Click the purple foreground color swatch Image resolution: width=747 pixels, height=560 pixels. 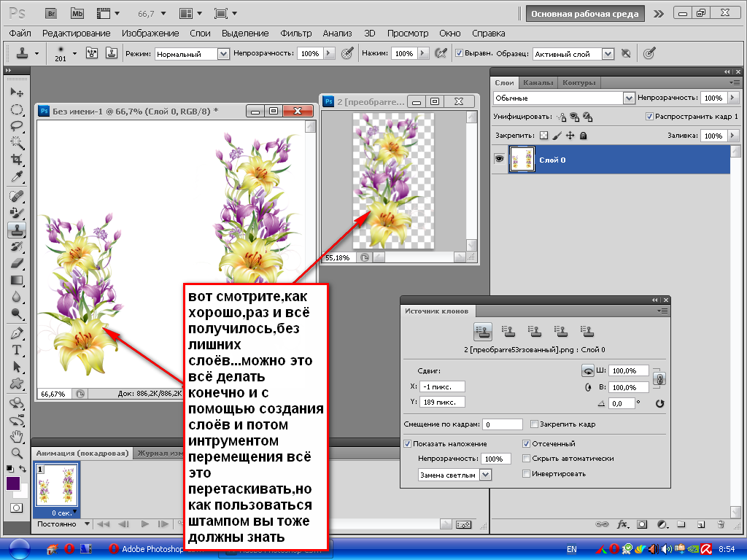click(13, 483)
